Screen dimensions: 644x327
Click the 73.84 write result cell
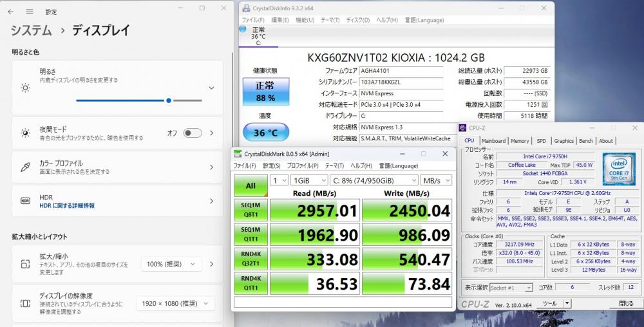[407, 283]
